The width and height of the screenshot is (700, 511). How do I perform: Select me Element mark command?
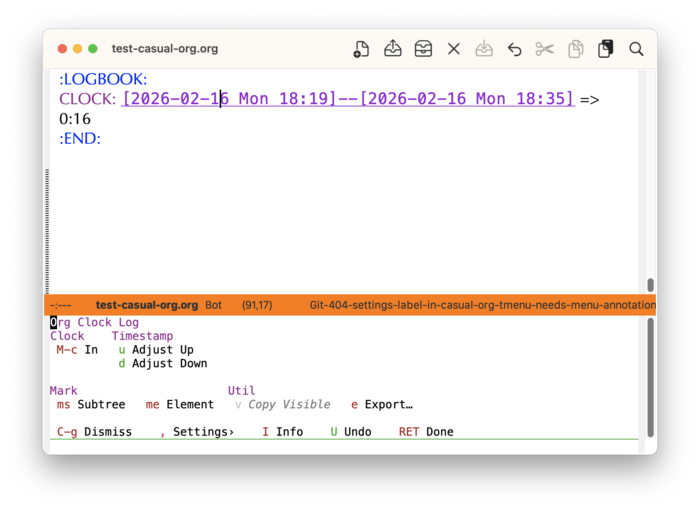pyautogui.click(x=179, y=405)
